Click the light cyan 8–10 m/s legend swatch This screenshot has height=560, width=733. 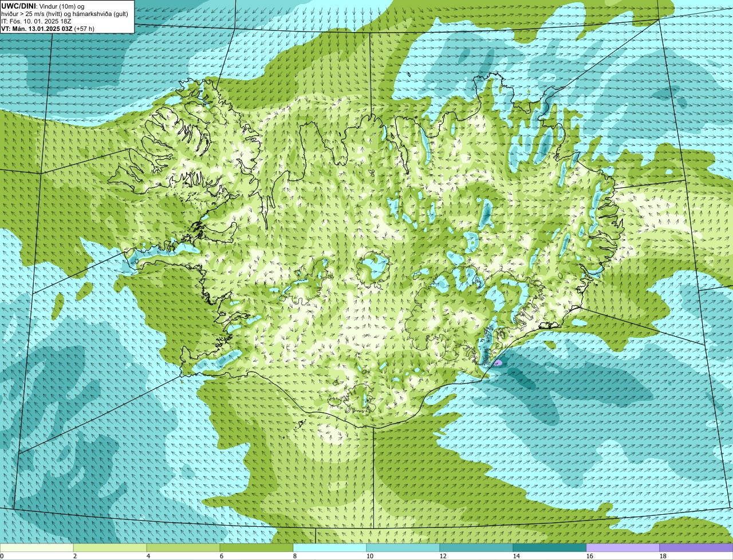pyautogui.click(x=330, y=547)
